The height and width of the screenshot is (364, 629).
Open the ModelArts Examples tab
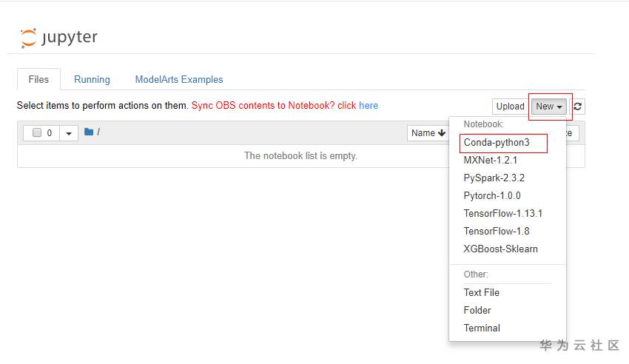coord(179,79)
